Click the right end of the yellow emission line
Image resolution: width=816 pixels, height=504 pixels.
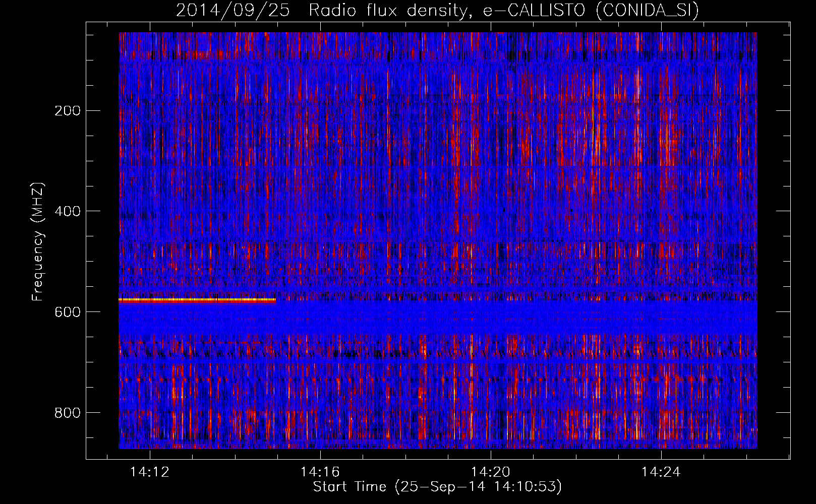[274, 300]
